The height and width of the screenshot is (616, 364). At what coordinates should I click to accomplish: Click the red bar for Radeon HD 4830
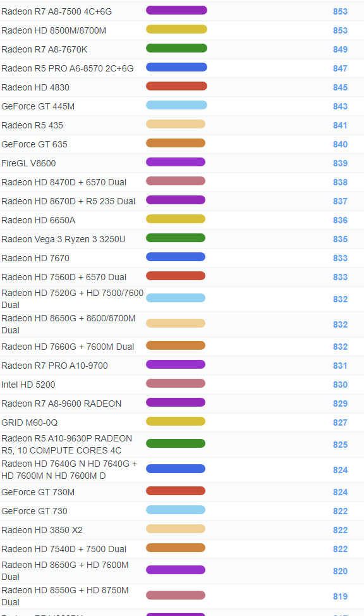pyautogui.click(x=177, y=86)
